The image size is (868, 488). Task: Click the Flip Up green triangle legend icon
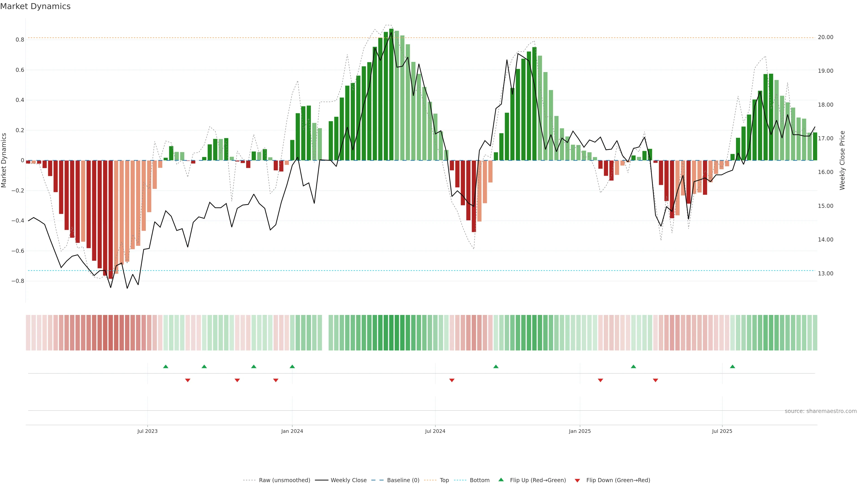(x=501, y=480)
